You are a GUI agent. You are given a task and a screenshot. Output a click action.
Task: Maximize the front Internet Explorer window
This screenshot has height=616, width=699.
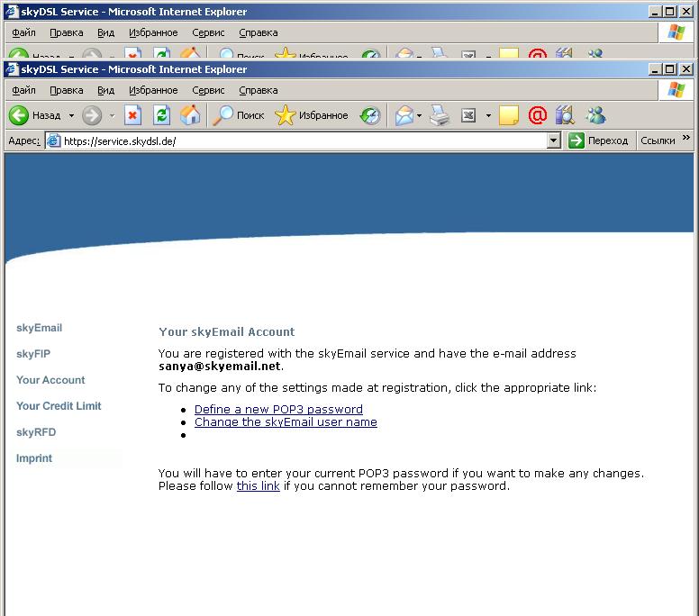pyautogui.click(x=669, y=69)
